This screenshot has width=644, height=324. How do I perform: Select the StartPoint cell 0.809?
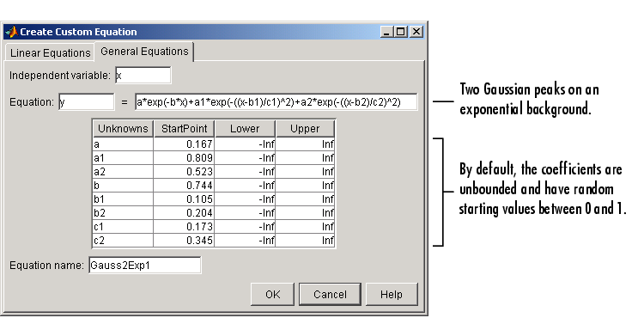click(x=184, y=158)
